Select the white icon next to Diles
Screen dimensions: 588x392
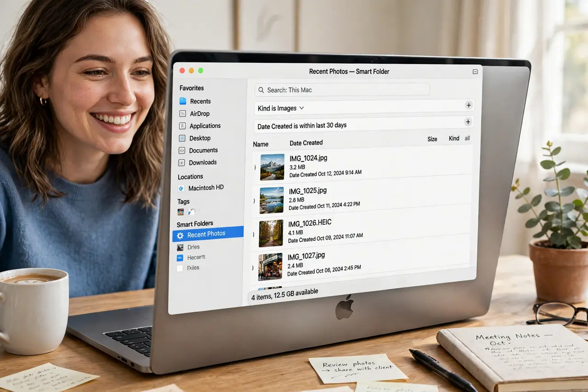[x=180, y=268]
